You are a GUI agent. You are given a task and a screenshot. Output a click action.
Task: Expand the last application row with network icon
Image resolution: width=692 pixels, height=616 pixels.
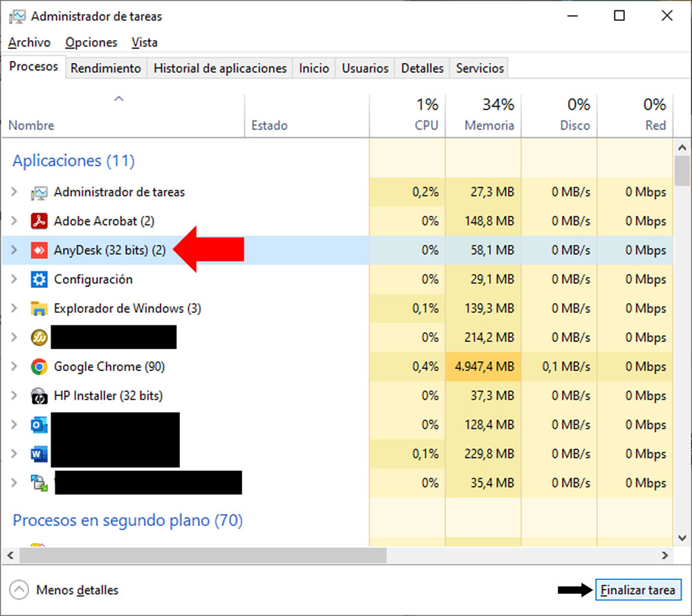pyautogui.click(x=14, y=482)
